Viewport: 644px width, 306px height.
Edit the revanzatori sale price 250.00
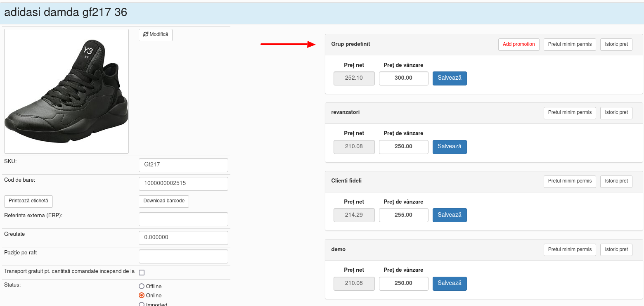pos(404,147)
